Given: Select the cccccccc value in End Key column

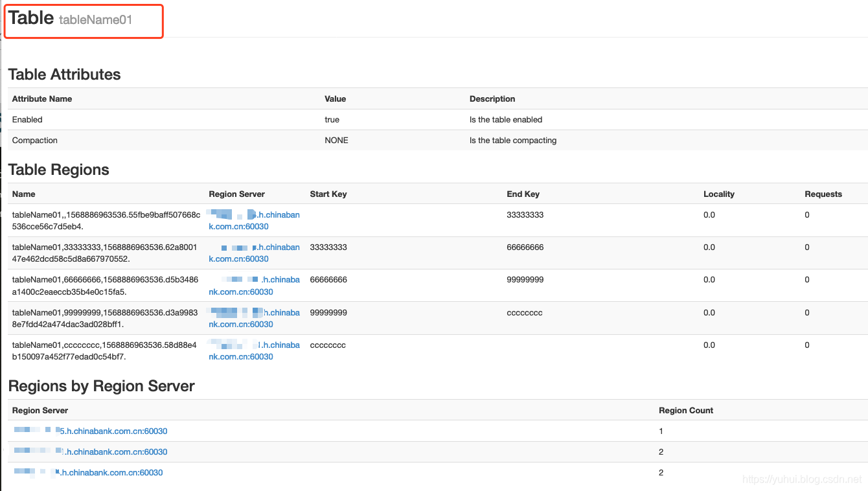Looking at the screenshot, I should (x=525, y=313).
